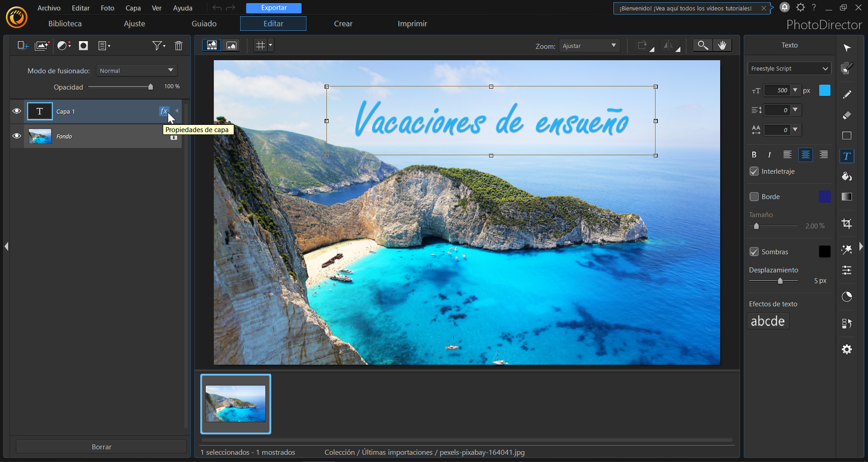Open the Freestyle Script font dropdown
This screenshot has width=868, height=462.
coord(789,68)
